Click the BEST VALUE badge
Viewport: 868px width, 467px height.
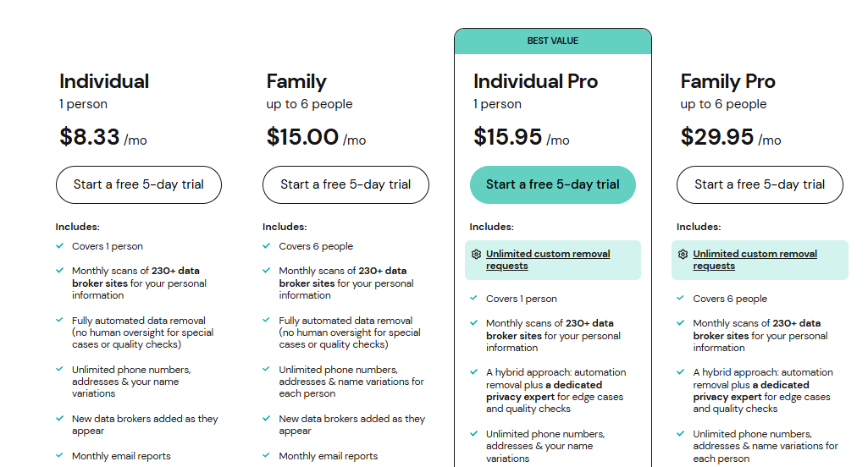552,41
